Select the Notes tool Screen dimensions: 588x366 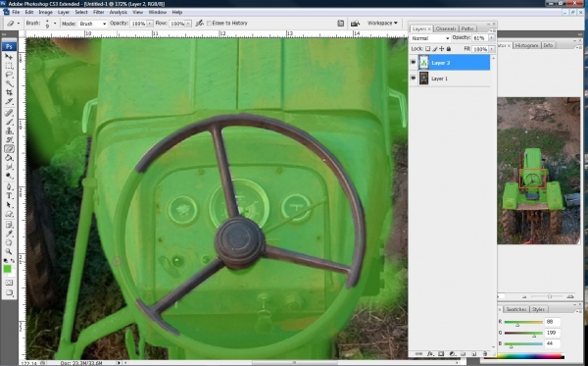(x=9, y=225)
